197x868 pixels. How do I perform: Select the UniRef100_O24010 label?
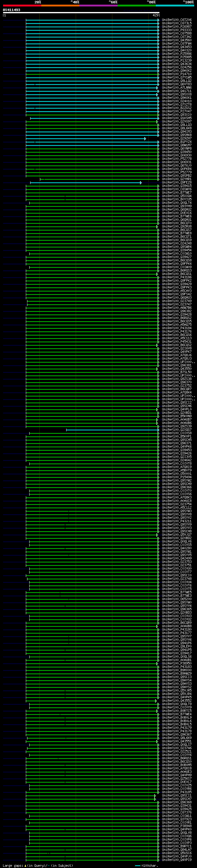[x=177, y=101]
